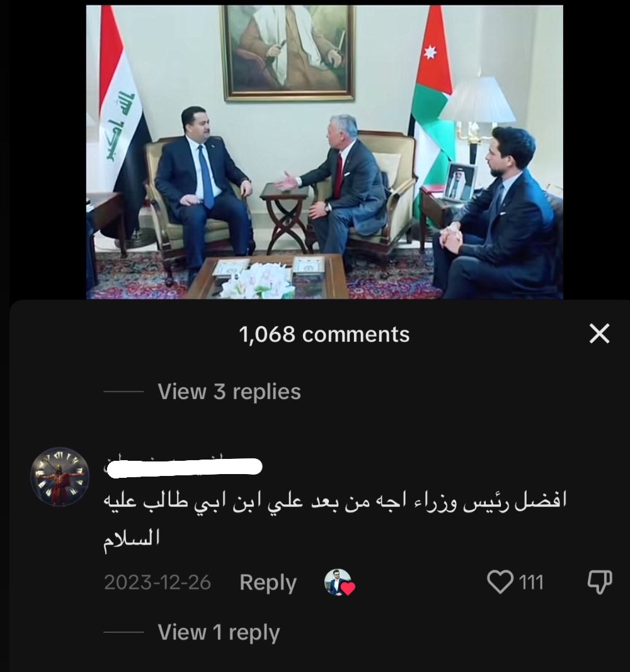Click the 2023-12-26 comment date
This screenshot has width=630, height=672.
pos(157,582)
